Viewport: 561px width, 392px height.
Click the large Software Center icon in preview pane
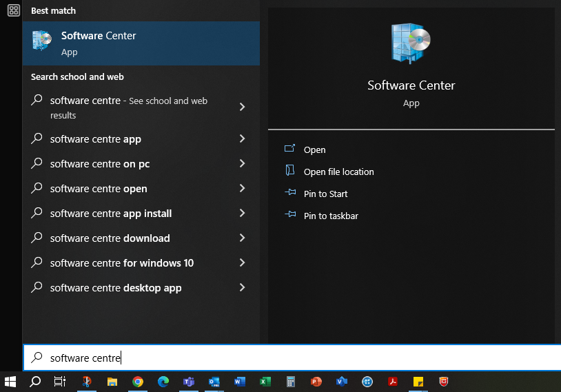click(411, 43)
